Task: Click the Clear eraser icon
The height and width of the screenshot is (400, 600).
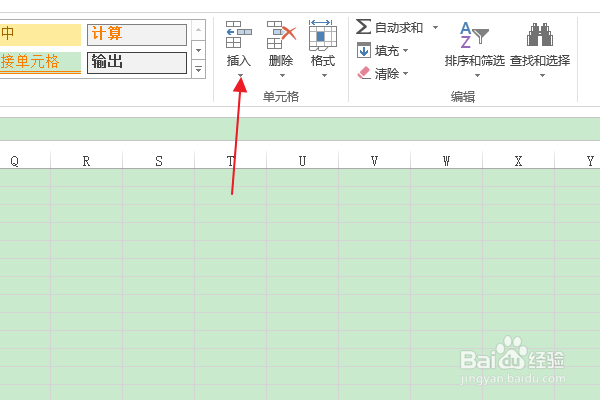Action: [364, 73]
